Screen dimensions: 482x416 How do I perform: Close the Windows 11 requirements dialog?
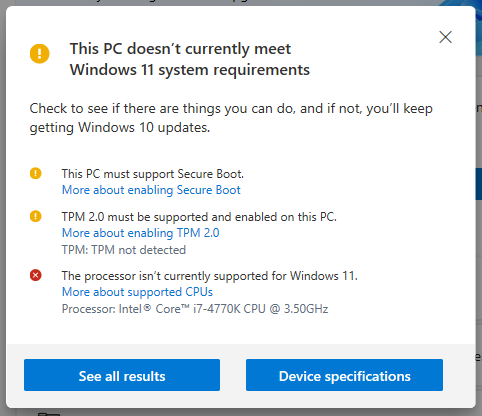coord(445,37)
